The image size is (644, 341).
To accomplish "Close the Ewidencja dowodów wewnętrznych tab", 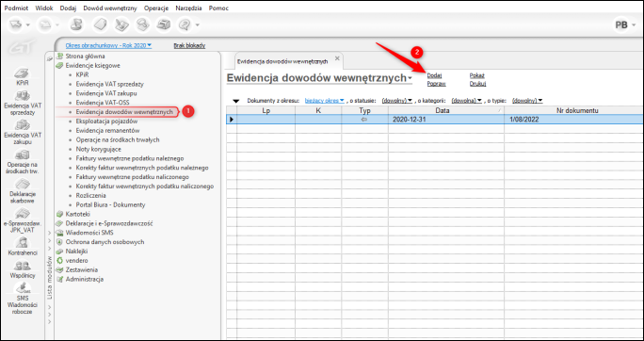I will 337,58.
